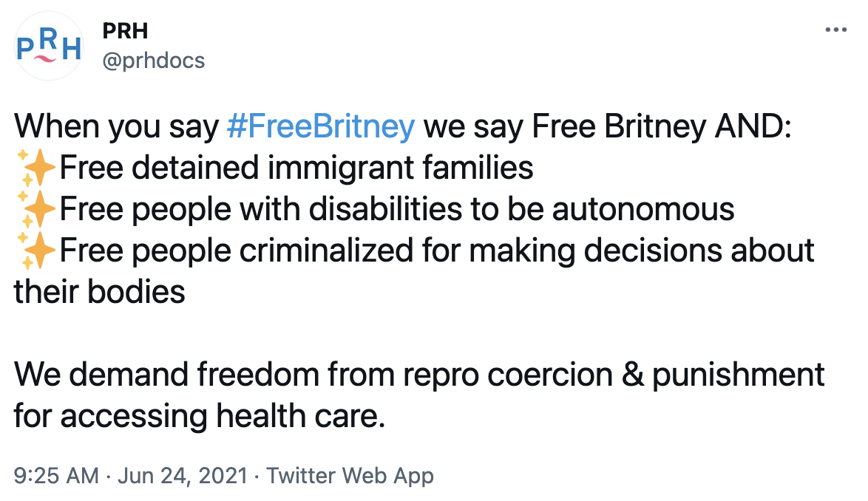Click the words "their bodies"
Screen dimensions: 868x501
coord(100,292)
